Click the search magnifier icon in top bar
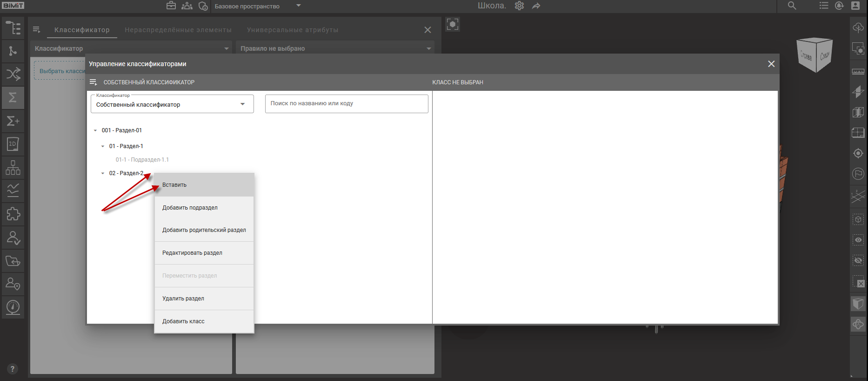 click(792, 6)
